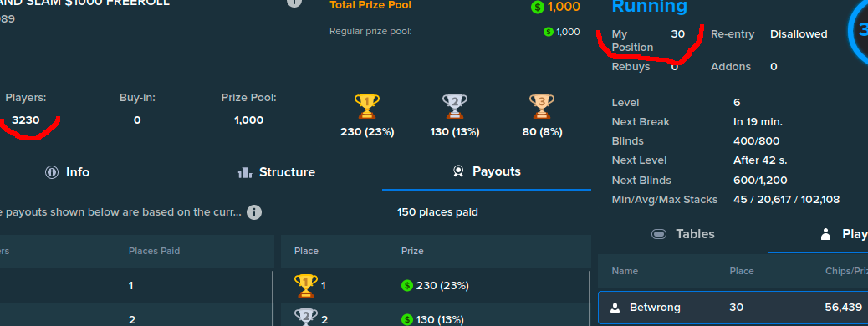Click the gold first-place trophy icon
The width and height of the screenshot is (868, 326).
[366, 105]
